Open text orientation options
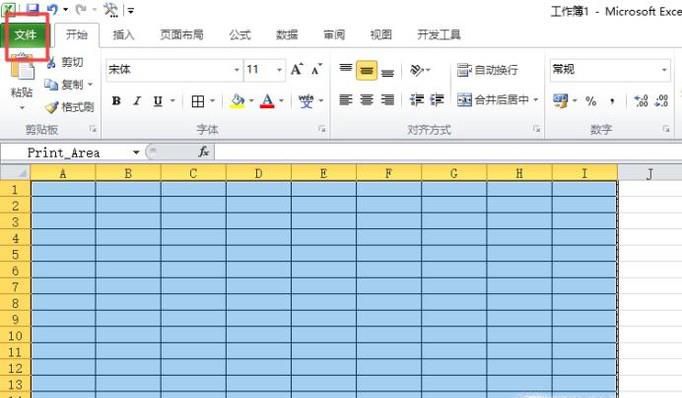The image size is (682, 398). tap(419, 70)
